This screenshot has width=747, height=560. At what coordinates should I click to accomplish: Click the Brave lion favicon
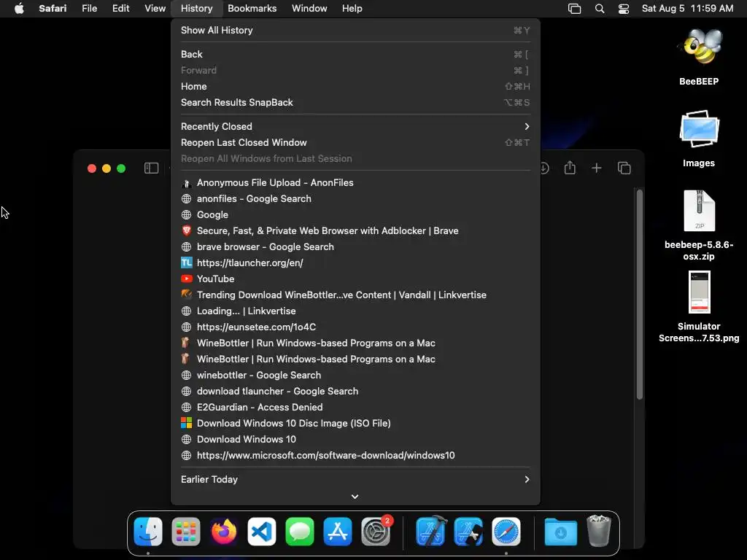click(x=186, y=231)
